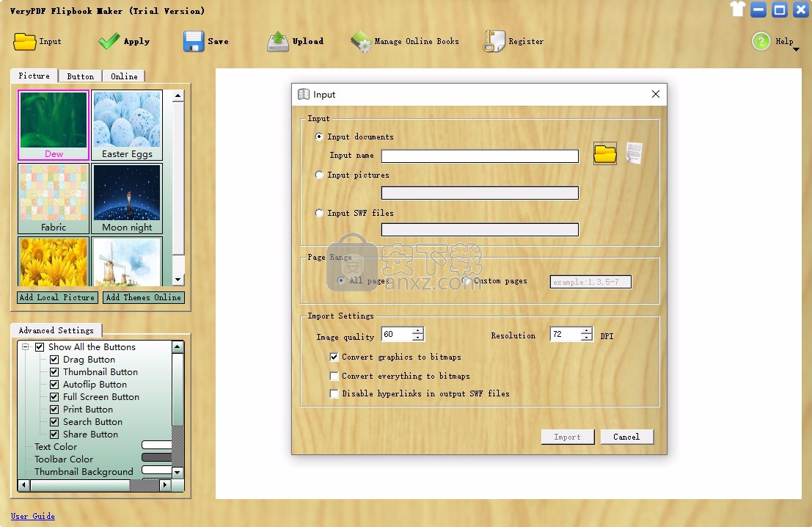Select the Advanced Settings tab
The height and width of the screenshot is (527, 812).
pos(56,330)
